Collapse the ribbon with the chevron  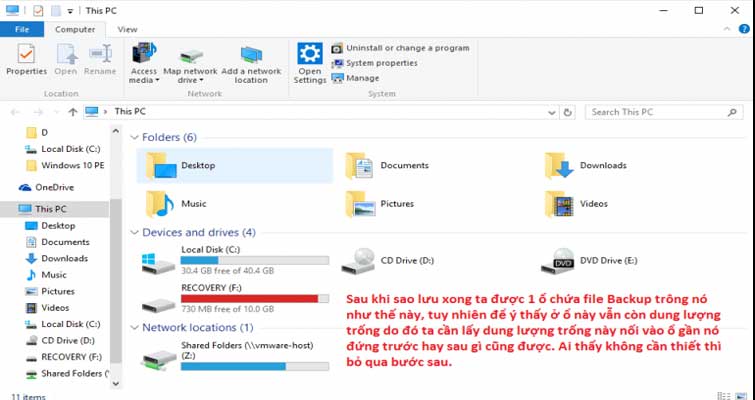pos(727,29)
